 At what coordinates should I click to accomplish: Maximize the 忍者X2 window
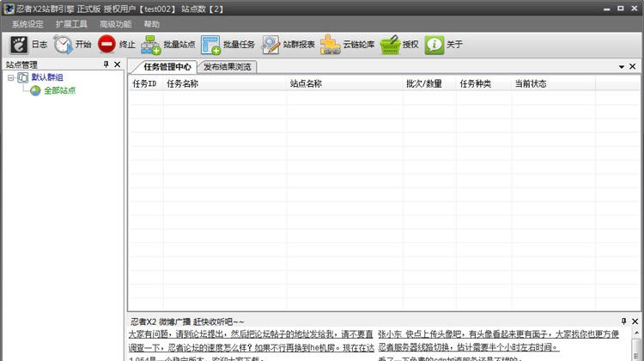(621, 9)
